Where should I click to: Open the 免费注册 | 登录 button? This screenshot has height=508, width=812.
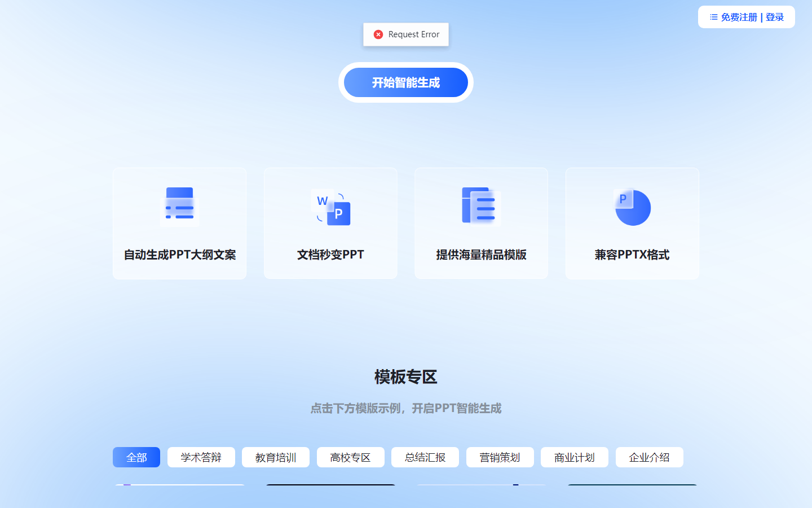[x=747, y=17]
